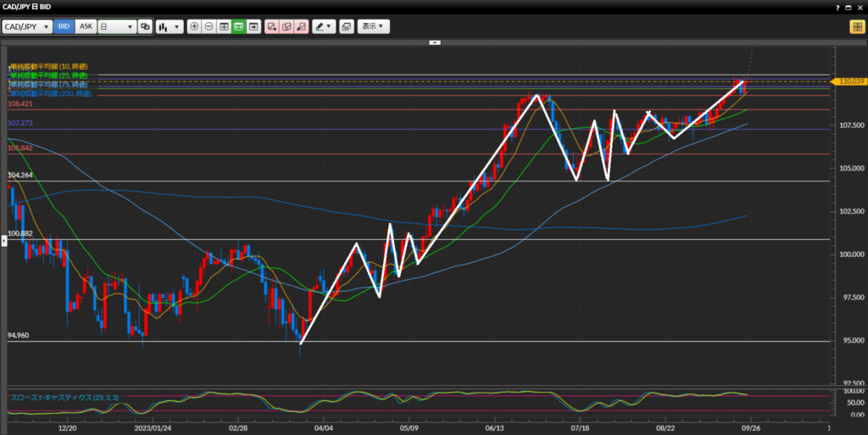The height and width of the screenshot is (435, 868).
Task: Click the zoom out magnifier icon
Action: click(x=209, y=26)
